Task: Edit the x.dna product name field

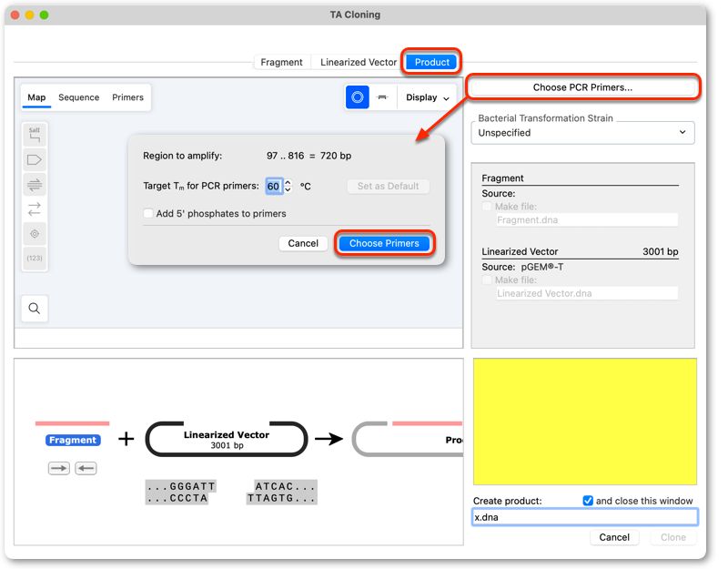Action: pos(584,517)
